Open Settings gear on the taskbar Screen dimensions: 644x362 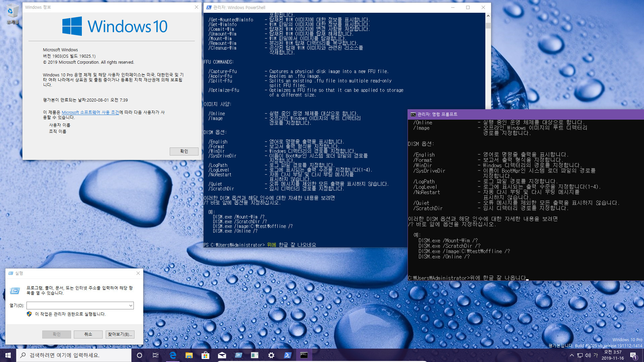(271, 355)
